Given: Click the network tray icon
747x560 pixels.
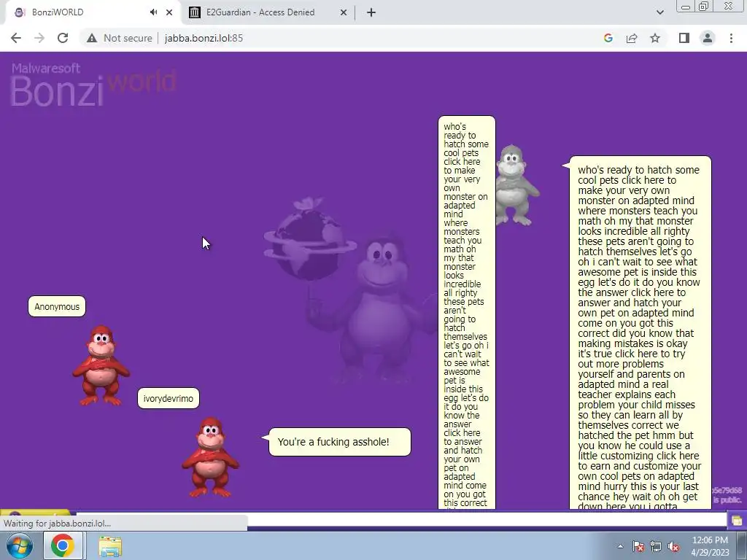Looking at the screenshot, I should pos(656,546).
